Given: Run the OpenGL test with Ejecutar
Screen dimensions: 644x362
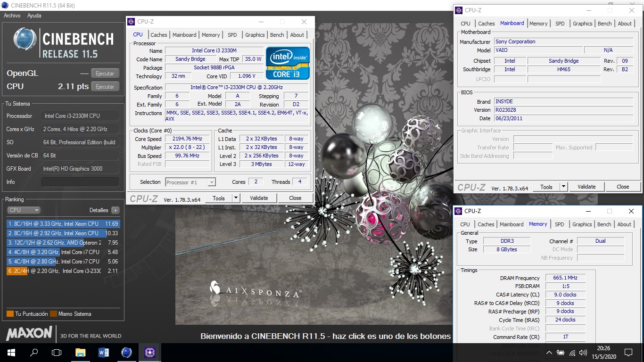Looking at the screenshot, I should pos(105,74).
